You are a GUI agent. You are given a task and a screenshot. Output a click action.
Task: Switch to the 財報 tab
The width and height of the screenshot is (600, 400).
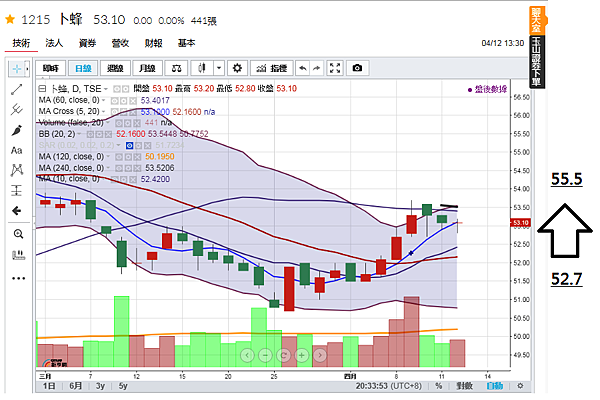[153, 43]
